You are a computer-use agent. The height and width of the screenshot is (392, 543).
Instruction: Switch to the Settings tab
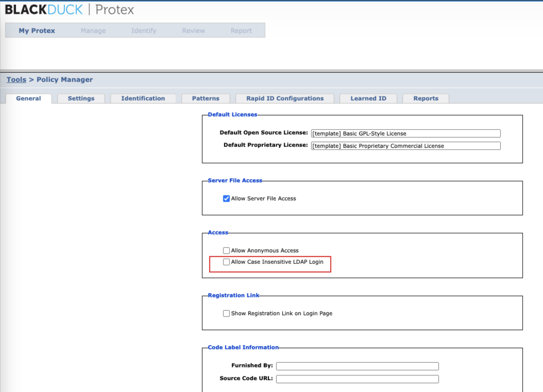tap(81, 98)
